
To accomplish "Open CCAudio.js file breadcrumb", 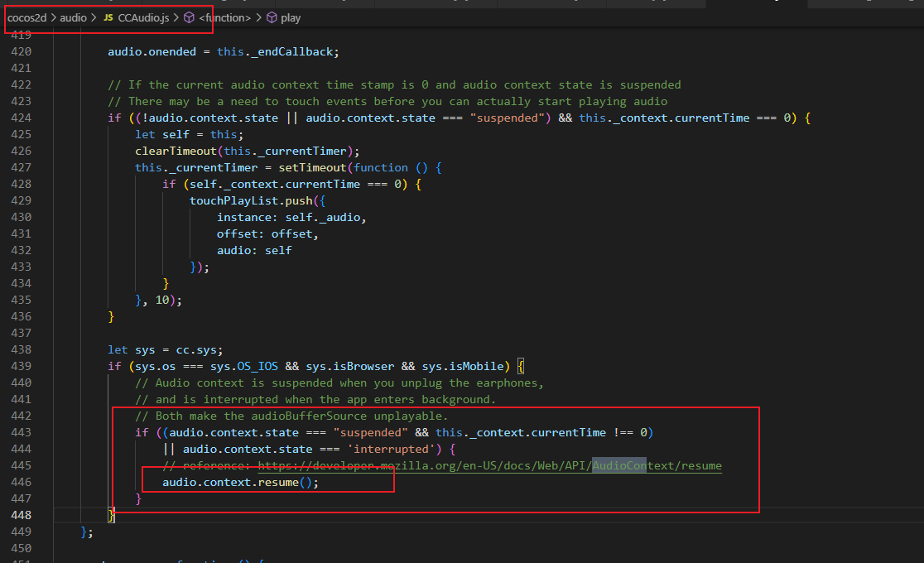I will coord(143,17).
